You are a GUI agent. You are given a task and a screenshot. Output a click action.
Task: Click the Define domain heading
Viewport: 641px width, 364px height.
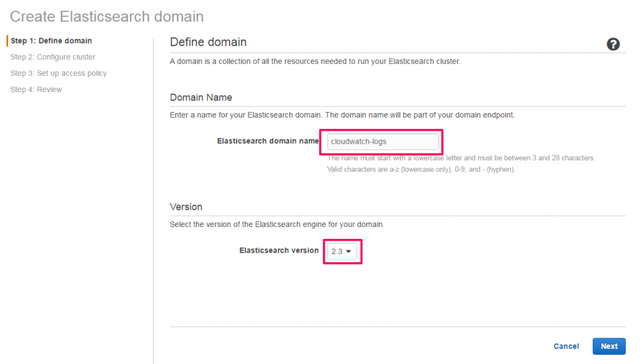tap(208, 42)
